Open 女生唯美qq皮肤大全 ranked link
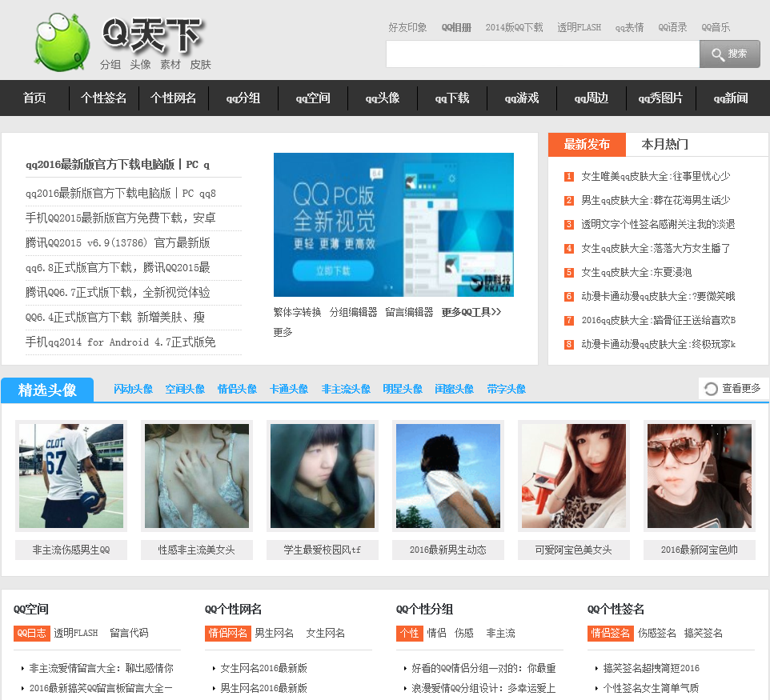770x700 pixels. (x=656, y=176)
